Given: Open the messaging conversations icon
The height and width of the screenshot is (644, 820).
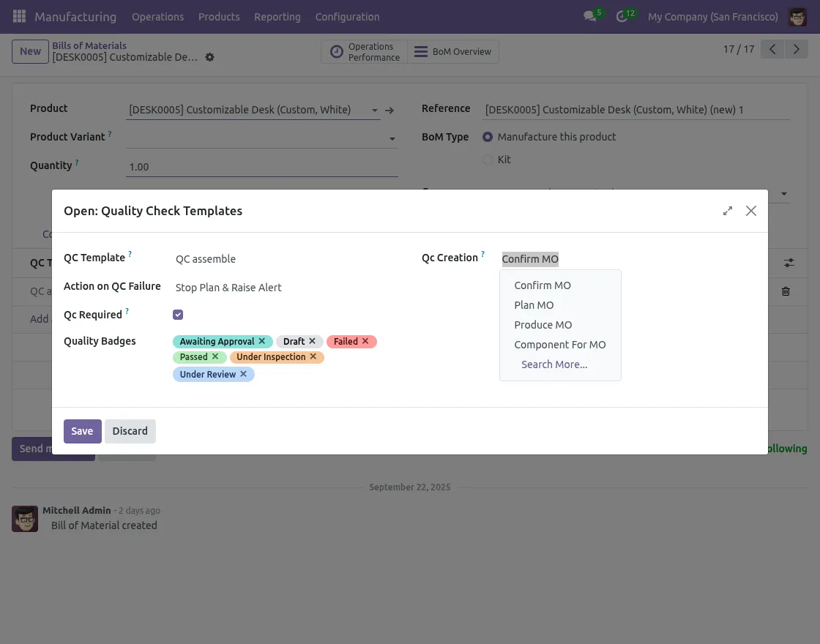Looking at the screenshot, I should point(590,16).
